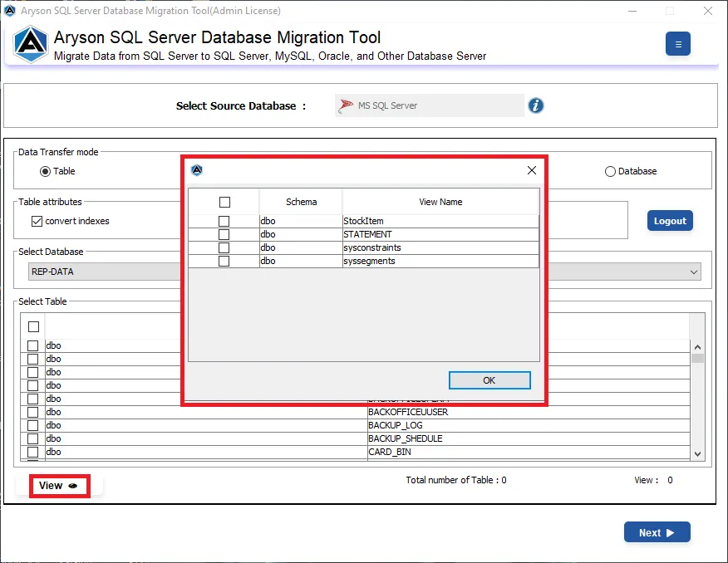Click the eye icon on View button

tap(73, 486)
